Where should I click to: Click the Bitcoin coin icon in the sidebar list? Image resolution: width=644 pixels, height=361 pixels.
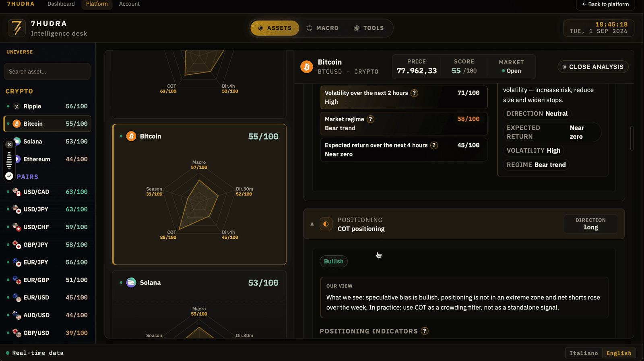point(17,124)
